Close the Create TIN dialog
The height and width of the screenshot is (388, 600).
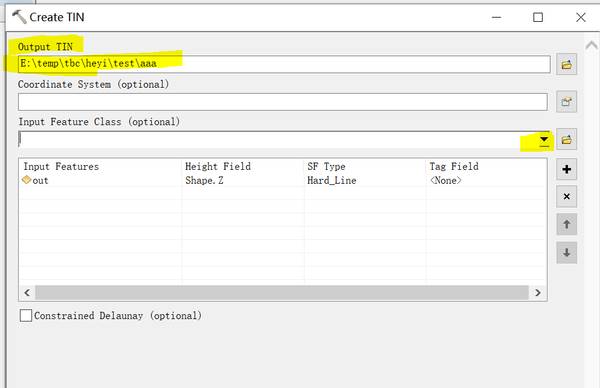[580, 17]
